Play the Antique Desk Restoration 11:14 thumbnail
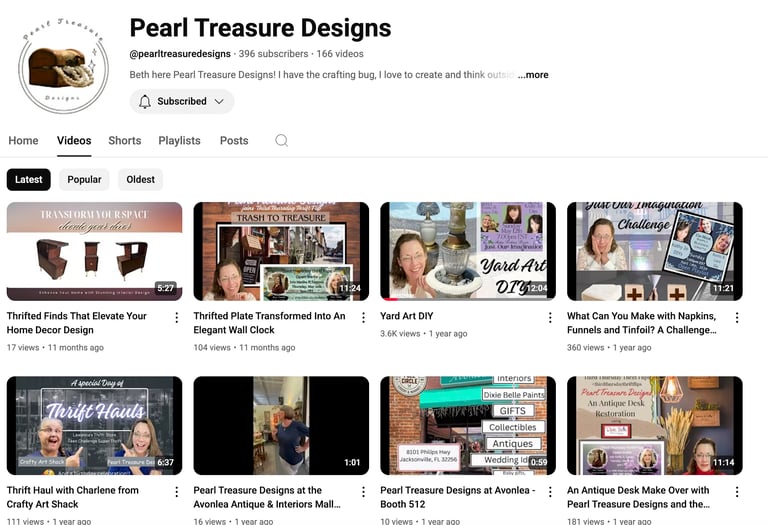 [x=655, y=426]
